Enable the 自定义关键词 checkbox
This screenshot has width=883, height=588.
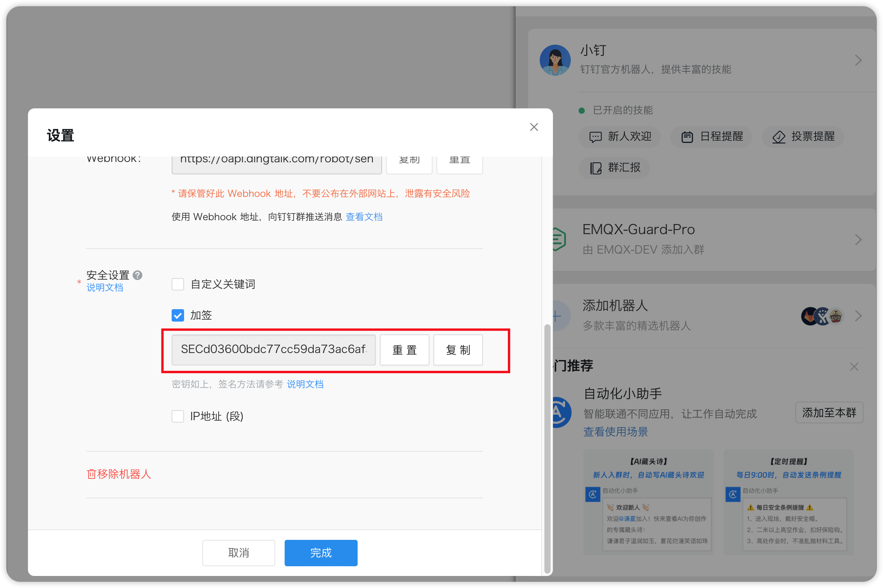[x=178, y=284]
